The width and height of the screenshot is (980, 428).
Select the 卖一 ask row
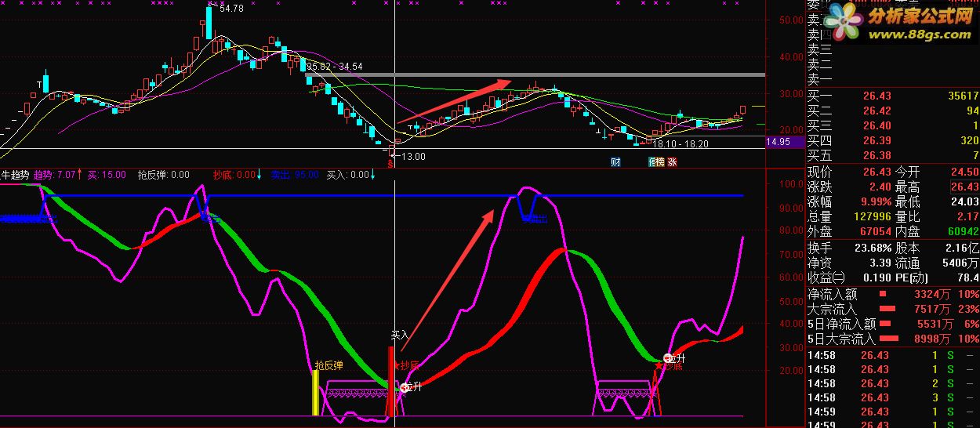(x=893, y=79)
